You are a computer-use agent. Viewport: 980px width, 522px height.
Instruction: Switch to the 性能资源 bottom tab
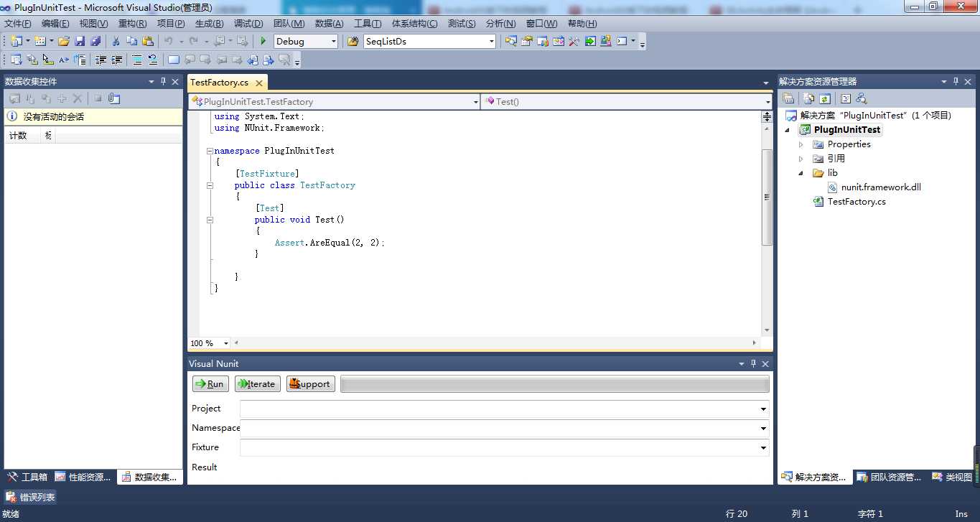tap(83, 477)
